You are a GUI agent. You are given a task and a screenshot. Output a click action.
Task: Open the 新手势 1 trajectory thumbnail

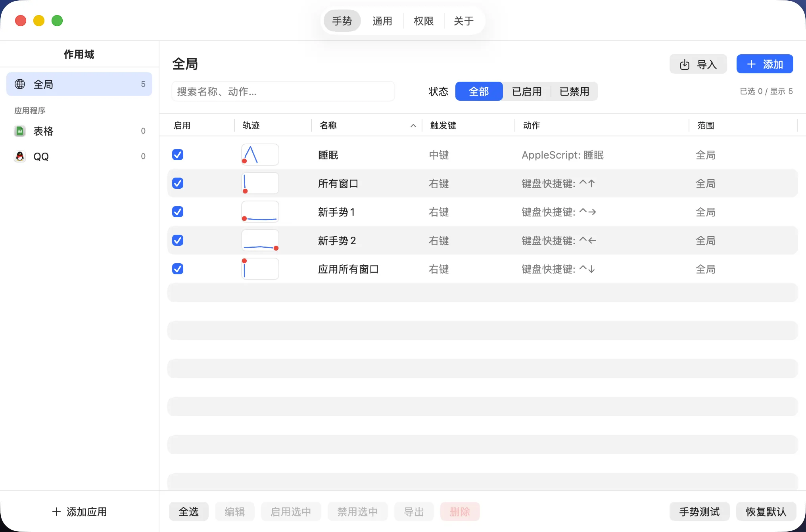pyautogui.click(x=260, y=212)
